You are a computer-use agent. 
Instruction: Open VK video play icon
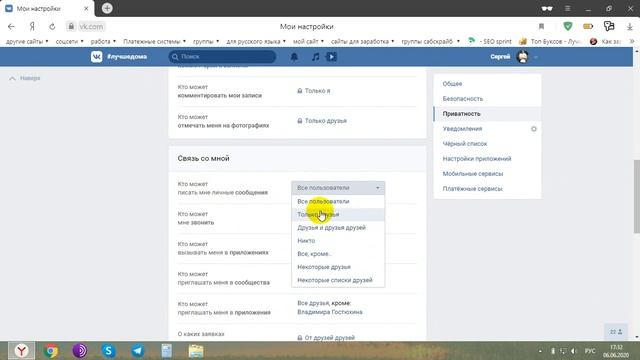[x=331, y=57]
